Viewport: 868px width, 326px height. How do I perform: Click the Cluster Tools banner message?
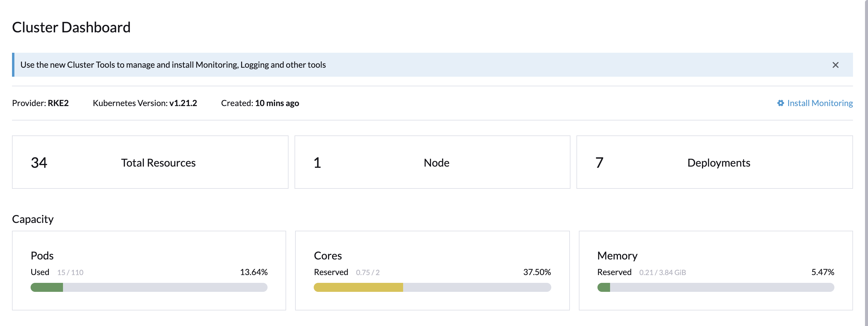[x=173, y=65]
